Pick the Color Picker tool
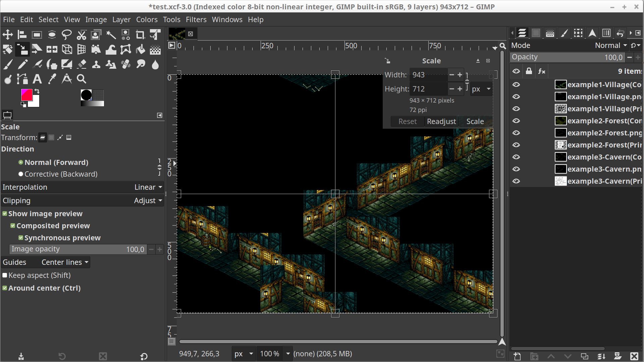The image size is (644, 362). click(x=52, y=79)
